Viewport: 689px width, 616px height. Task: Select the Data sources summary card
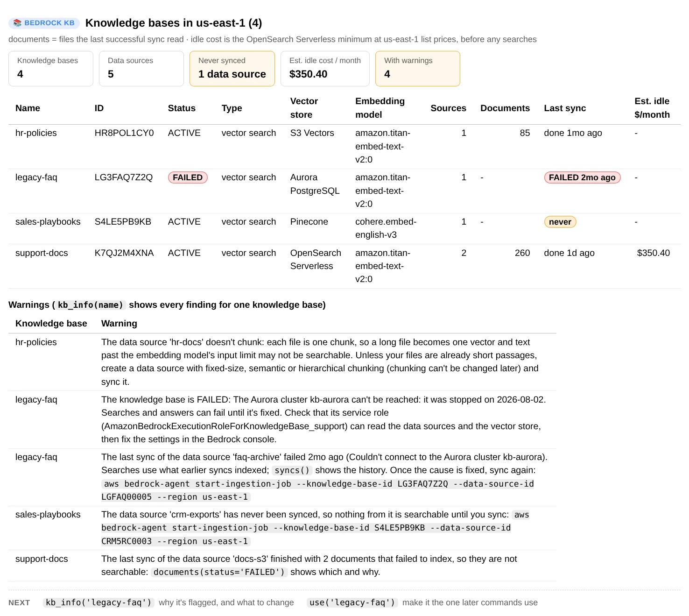click(x=141, y=69)
